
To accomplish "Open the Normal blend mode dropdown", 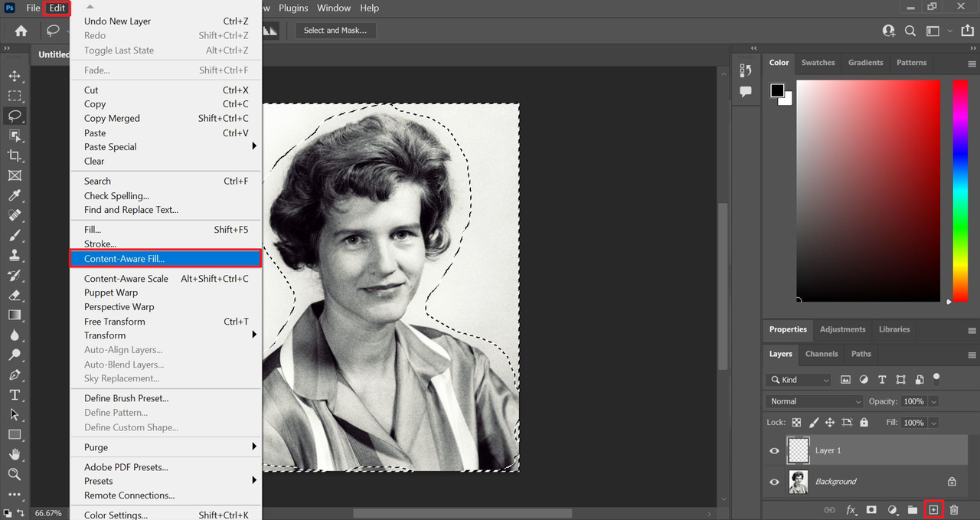I will pos(815,401).
